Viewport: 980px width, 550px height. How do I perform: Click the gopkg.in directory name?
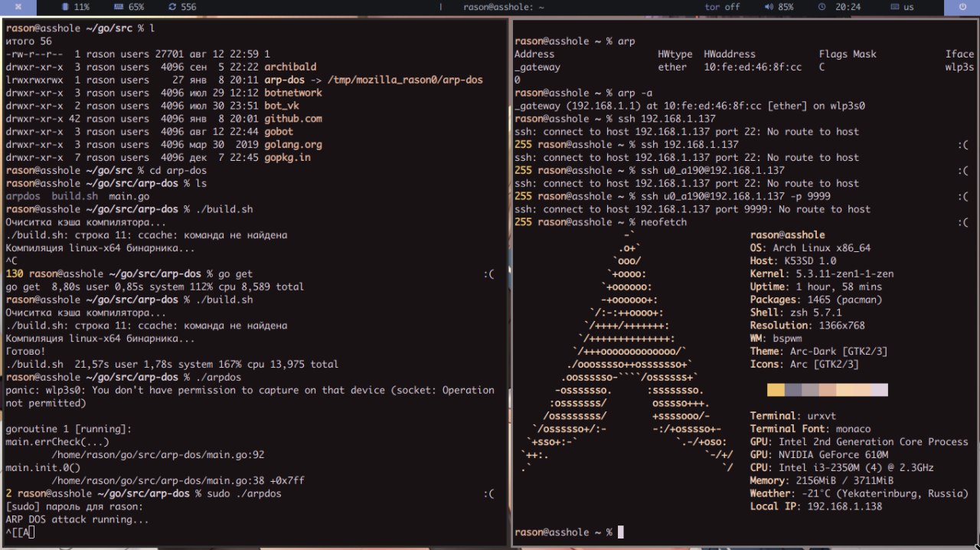287,157
